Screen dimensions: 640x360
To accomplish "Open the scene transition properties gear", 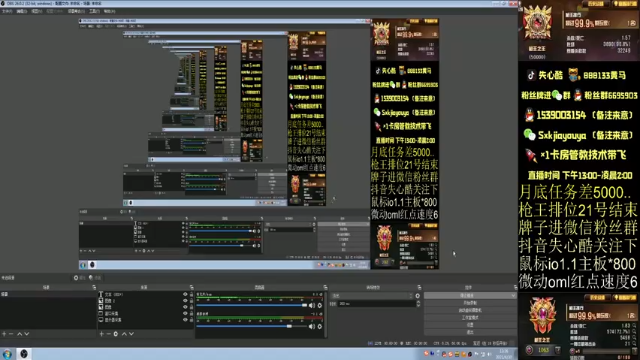I will pos(418,296).
